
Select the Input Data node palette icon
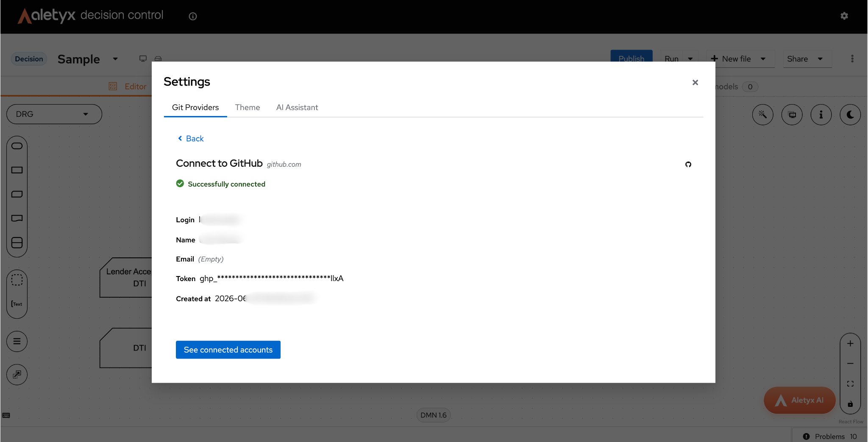[x=17, y=146]
